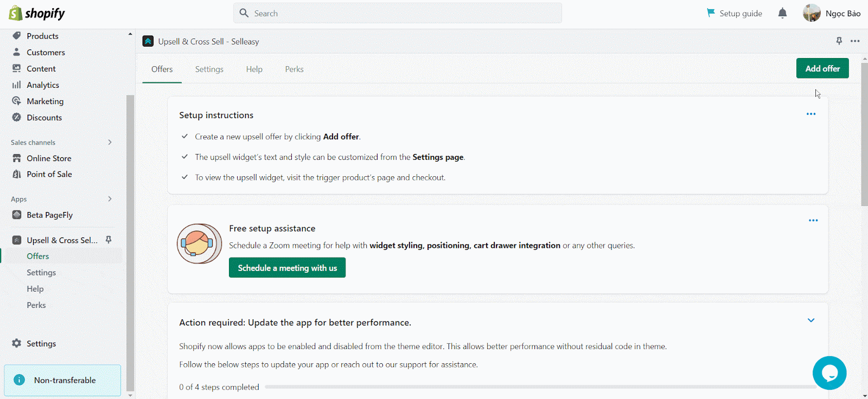Viewport: 868px width, 399px height.
Task: Click the Marketing target icon
Action: pyautogui.click(x=17, y=101)
